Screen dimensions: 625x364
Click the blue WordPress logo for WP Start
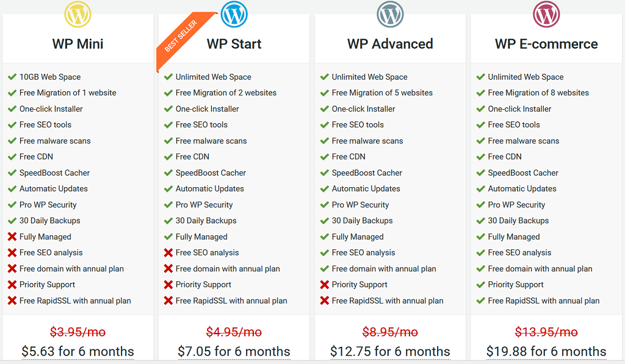click(x=234, y=14)
